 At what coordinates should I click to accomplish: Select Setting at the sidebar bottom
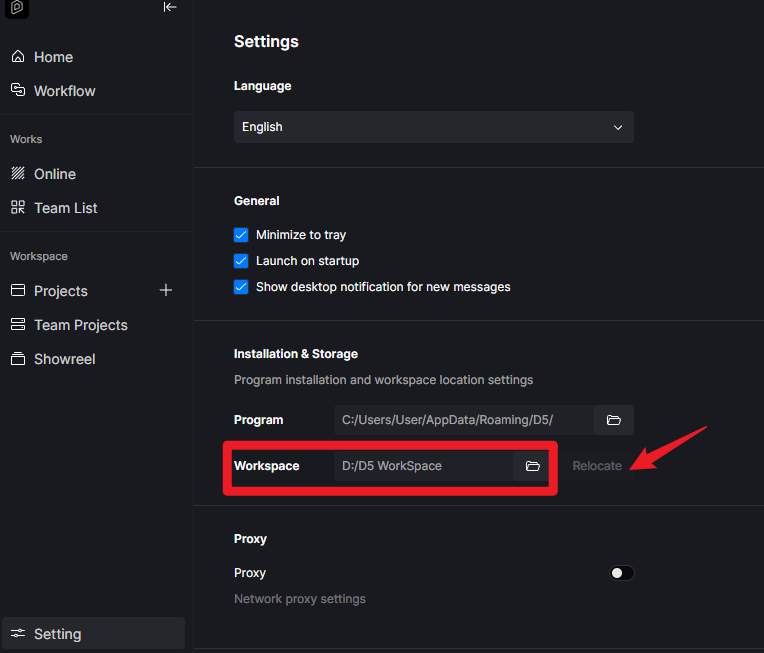pyautogui.click(x=94, y=634)
